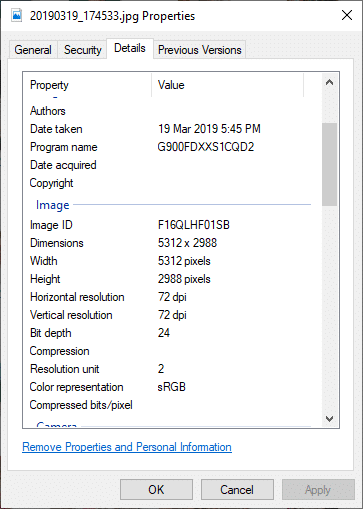Click the Bit depth value 24
The image size is (363, 509).
[164, 333]
